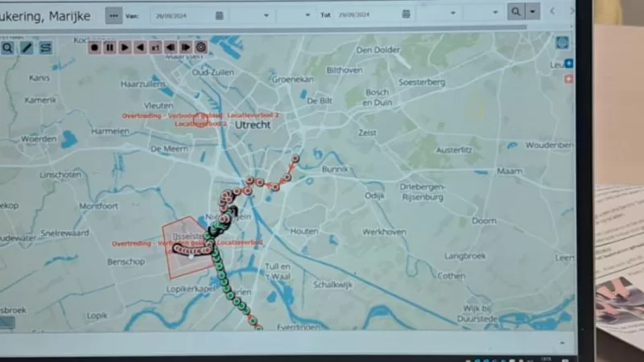Viewport: 644px width, 362px height.
Task: Pause the route playback
Action: (x=109, y=47)
